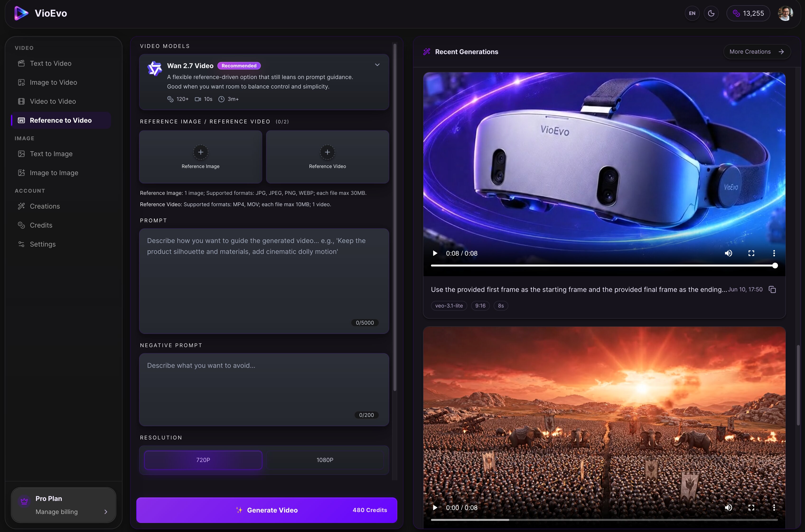Seek the battlefield video progress bar
Screen dimensions: 805x532
click(x=604, y=519)
